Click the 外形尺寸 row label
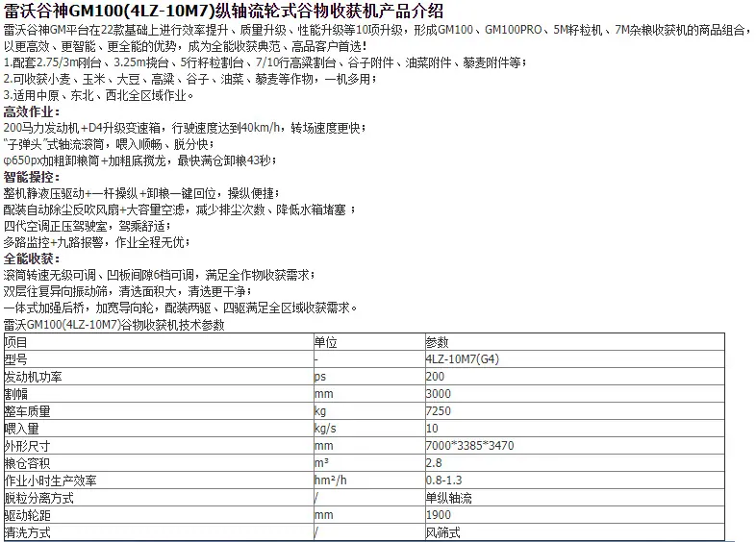 pyautogui.click(x=28, y=446)
